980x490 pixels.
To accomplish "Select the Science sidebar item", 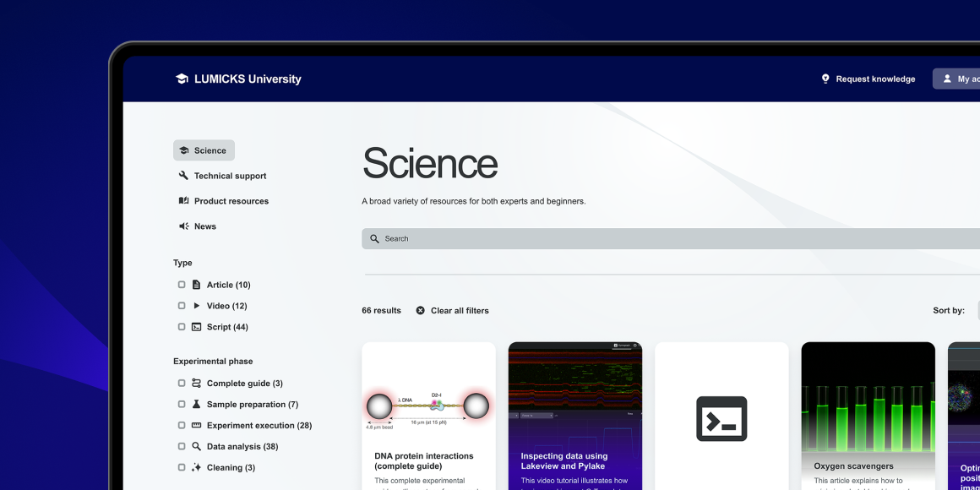I will coord(204,150).
